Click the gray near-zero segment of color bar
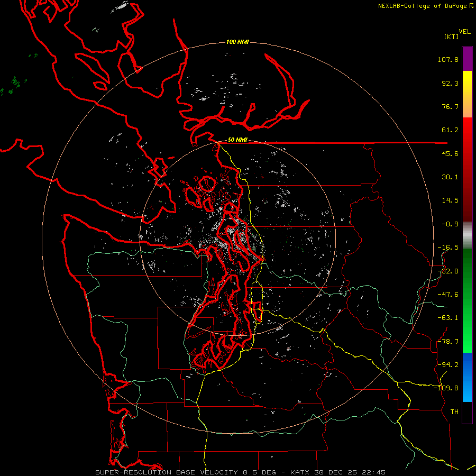476x476 pixels. 467,235
